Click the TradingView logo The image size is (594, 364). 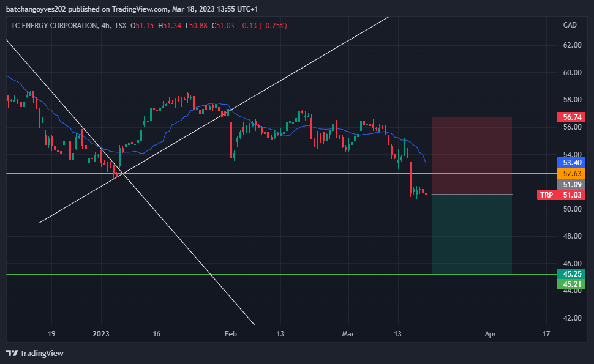point(35,353)
